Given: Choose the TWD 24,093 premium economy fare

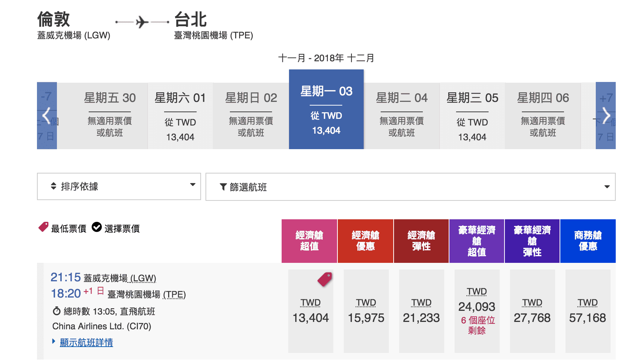Looking at the screenshot, I should point(477,311).
